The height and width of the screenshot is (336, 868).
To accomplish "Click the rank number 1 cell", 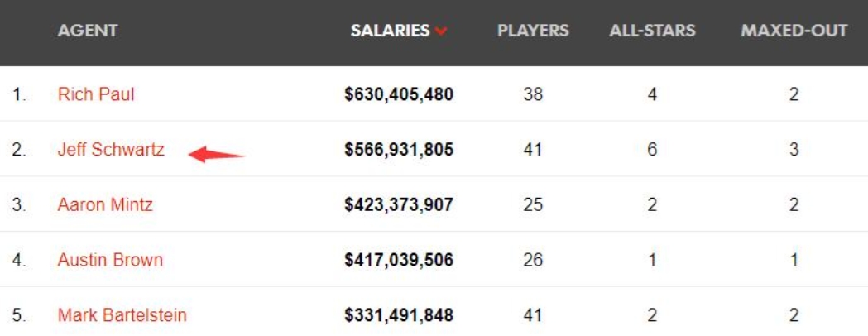I will coord(19,94).
